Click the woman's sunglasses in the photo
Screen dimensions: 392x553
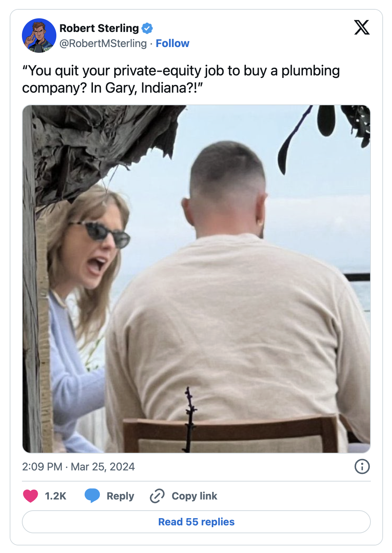tap(102, 234)
